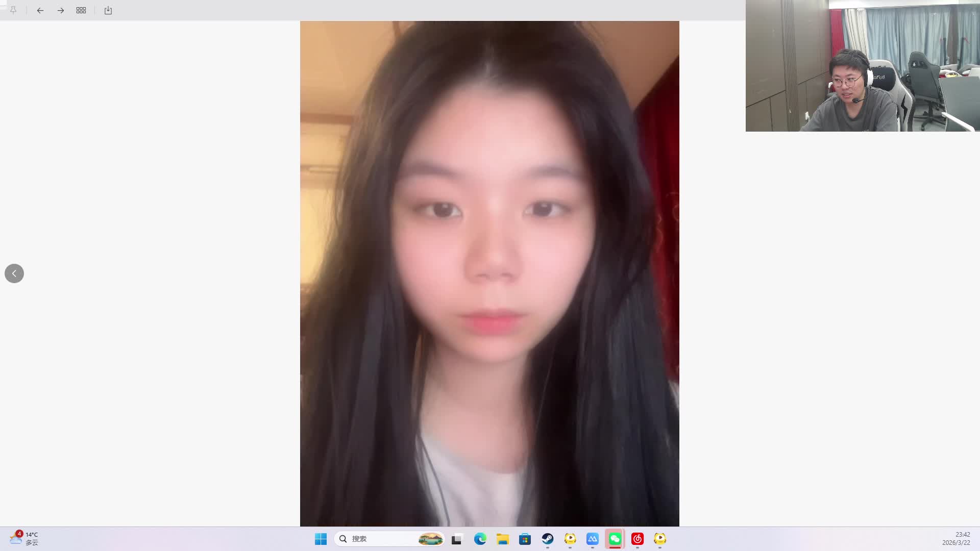Open the blue cloud drive app on taskbar
980x551 pixels.
coord(593,539)
